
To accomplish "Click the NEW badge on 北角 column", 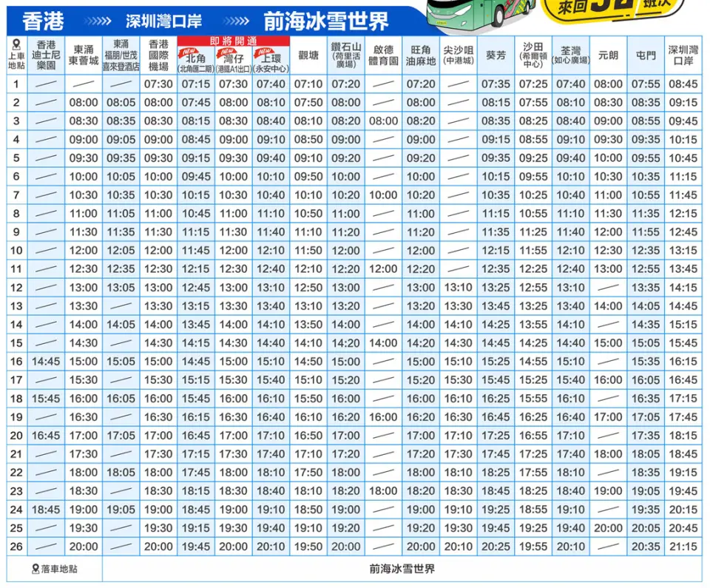I will pyautogui.click(x=188, y=52).
